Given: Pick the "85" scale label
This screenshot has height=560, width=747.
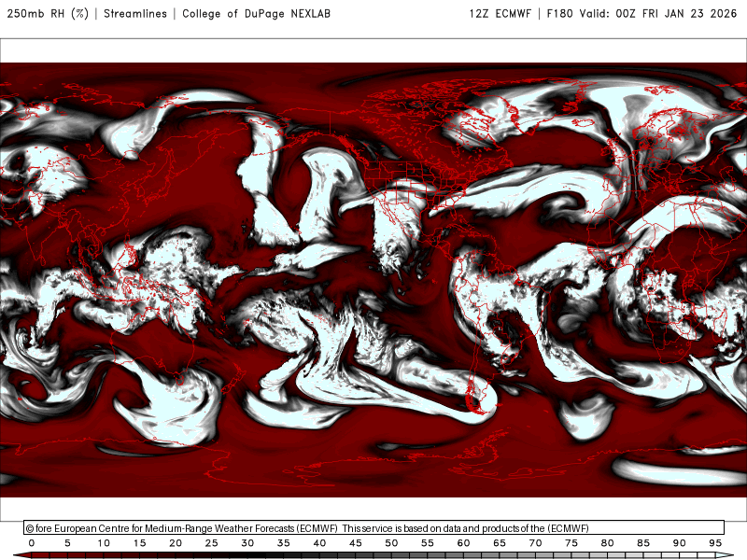Looking at the screenshot, I should click(643, 543).
